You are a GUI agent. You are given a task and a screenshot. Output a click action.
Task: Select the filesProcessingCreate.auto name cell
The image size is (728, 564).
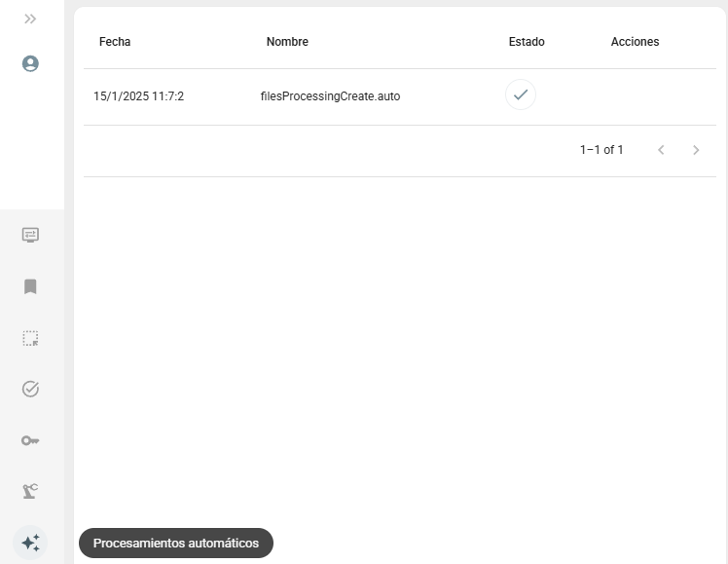point(330,96)
